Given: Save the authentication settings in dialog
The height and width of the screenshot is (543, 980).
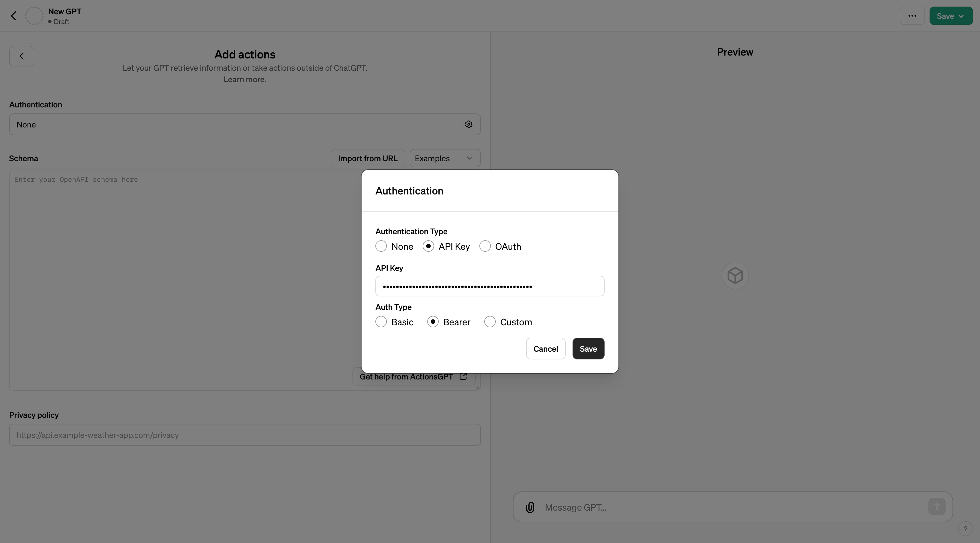Looking at the screenshot, I should [x=588, y=349].
